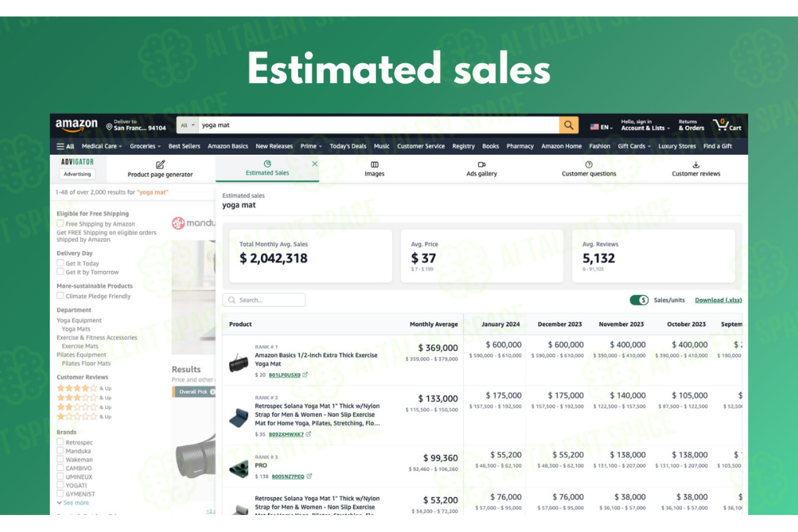The height and width of the screenshot is (532, 798).
Task: Open external link icon beside B092XMWXK7
Action: click(309, 434)
